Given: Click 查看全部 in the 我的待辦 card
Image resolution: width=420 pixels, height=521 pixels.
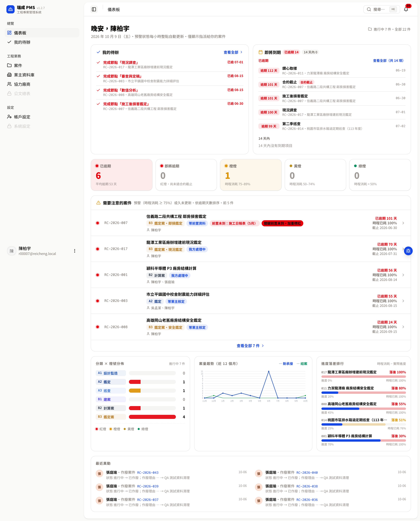Looking at the screenshot, I should coord(233,52).
